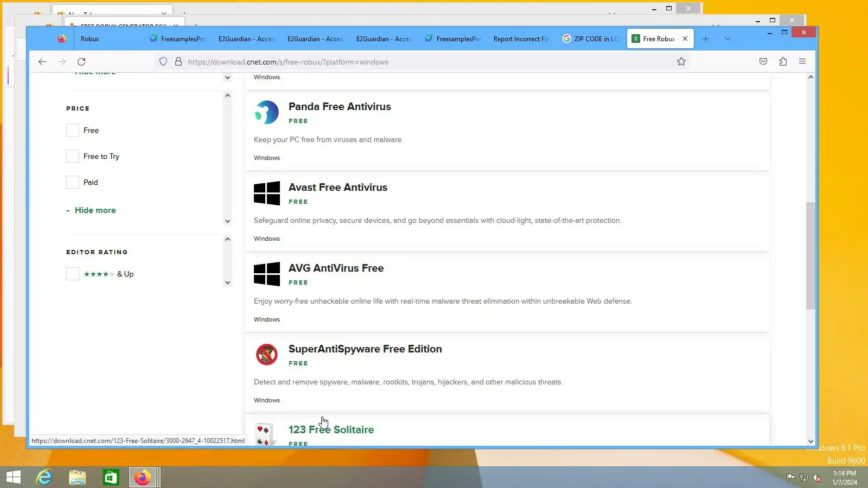868x488 pixels.
Task: Click down arrow under Price section
Action: pyautogui.click(x=227, y=221)
